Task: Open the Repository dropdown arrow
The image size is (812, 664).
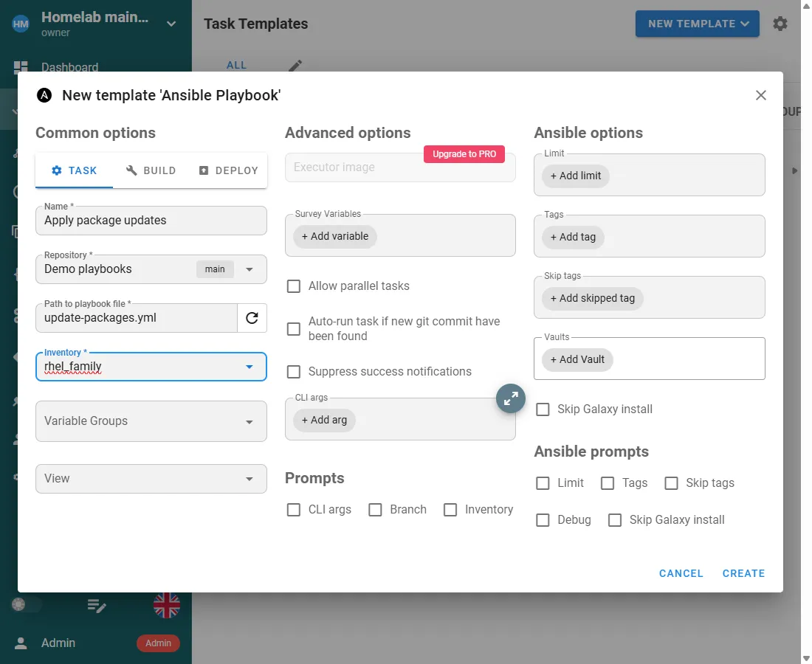Action: click(x=249, y=269)
